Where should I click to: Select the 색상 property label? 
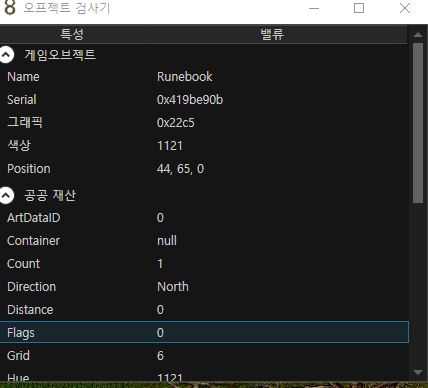[x=19, y=145]
